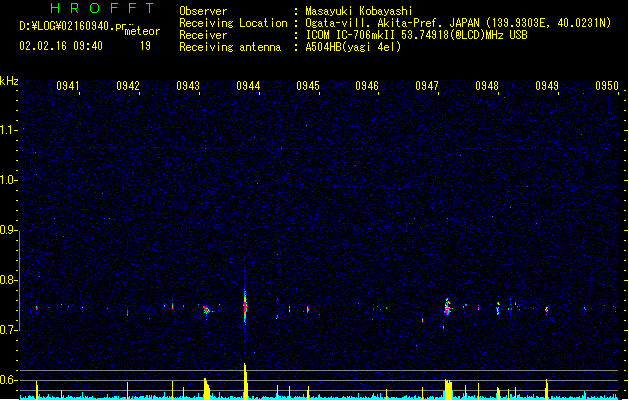Click the 1.0 kHz axis label
The height and width of the screenshot is (400, 629).
(9, 180)
